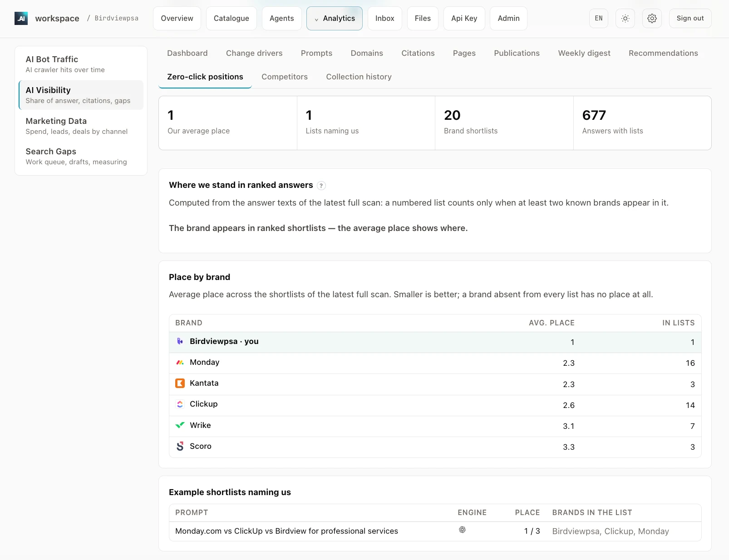
Task: Click Monday's in-lists value 16
Action: click(690, 363)
